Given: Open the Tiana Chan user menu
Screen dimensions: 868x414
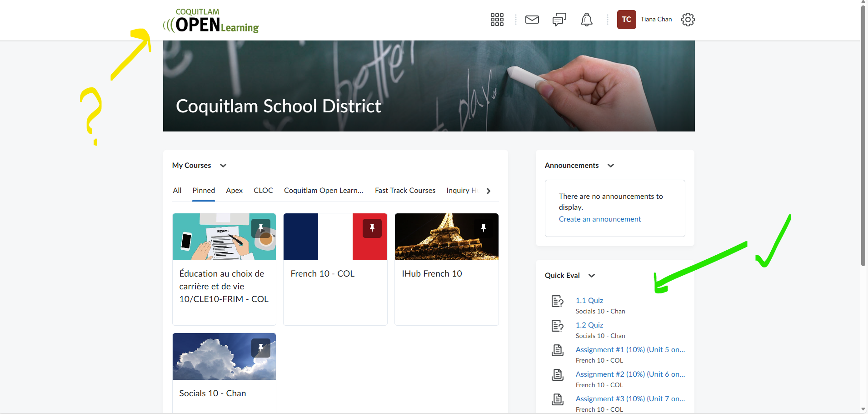Looking at the screenshot, I should click(x=656, y=20).
